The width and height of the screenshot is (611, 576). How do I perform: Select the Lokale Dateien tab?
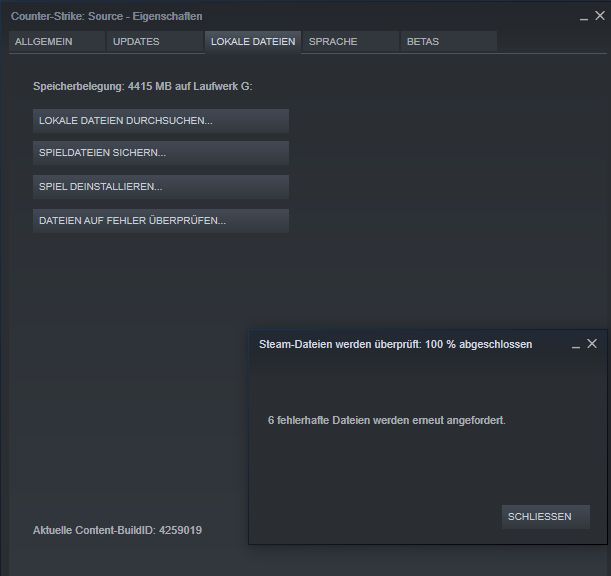[253, 41]
